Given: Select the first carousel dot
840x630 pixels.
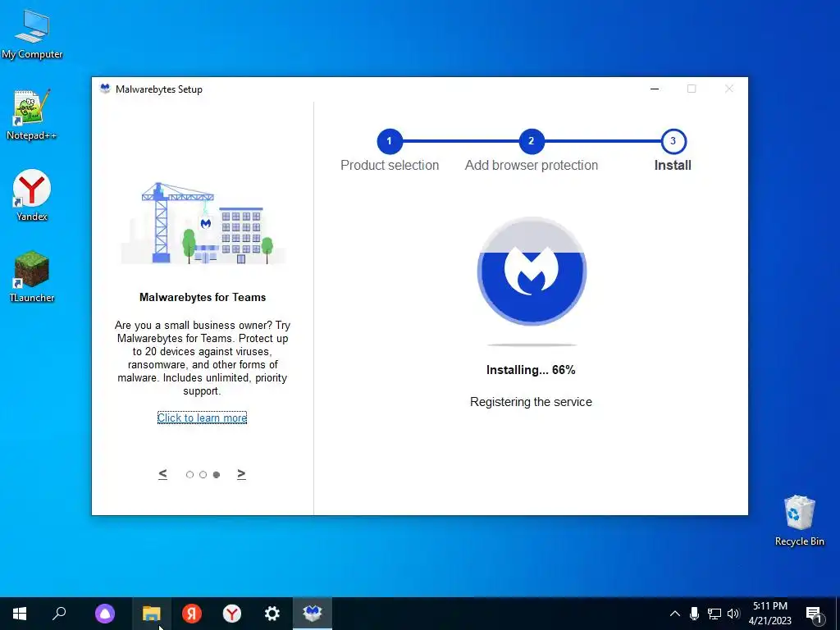Looking at the screenshot, I should (x=189, y=475).
